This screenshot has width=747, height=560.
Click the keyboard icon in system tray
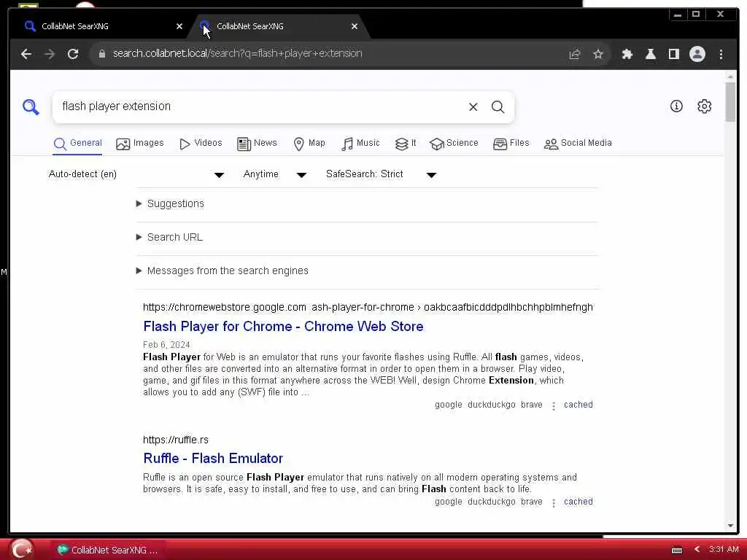(x=676, y=550)
